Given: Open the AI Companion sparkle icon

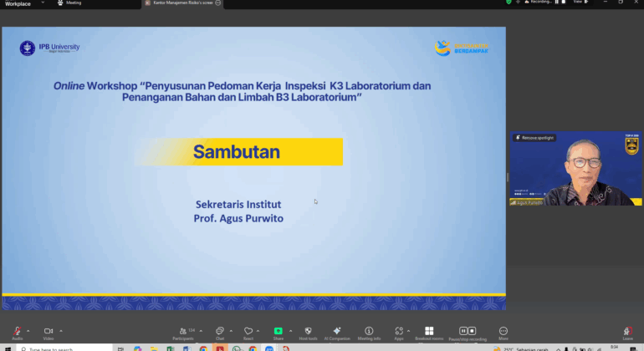Looking at the screenshot, I should click(337, 331).
